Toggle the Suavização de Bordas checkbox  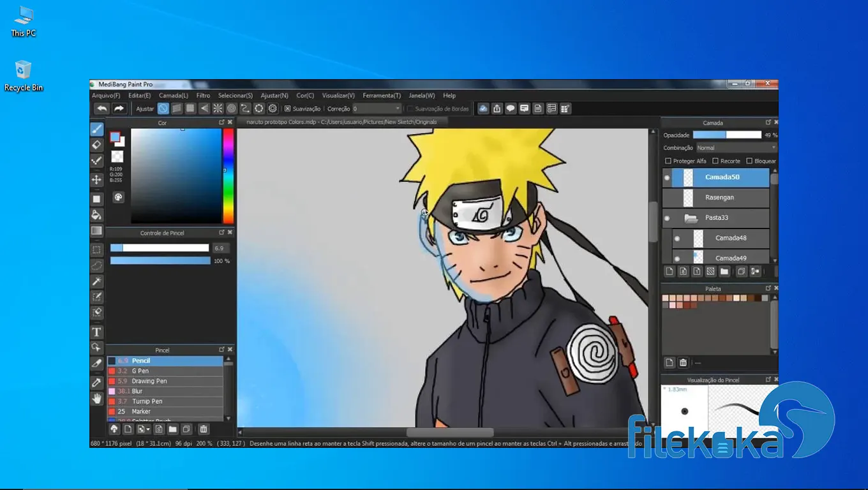[x=410, y=108]
